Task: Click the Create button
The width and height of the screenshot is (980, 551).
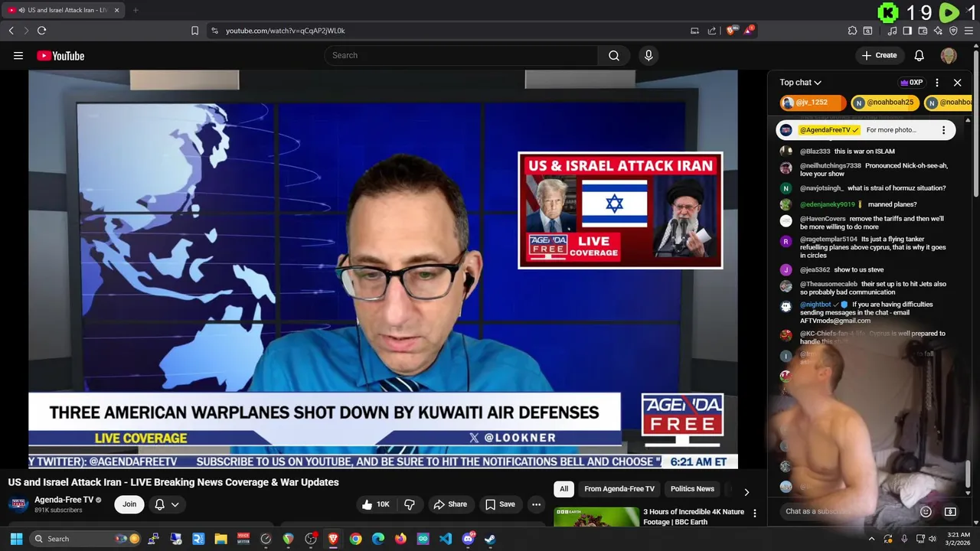Action: click(x=879, y=55)
